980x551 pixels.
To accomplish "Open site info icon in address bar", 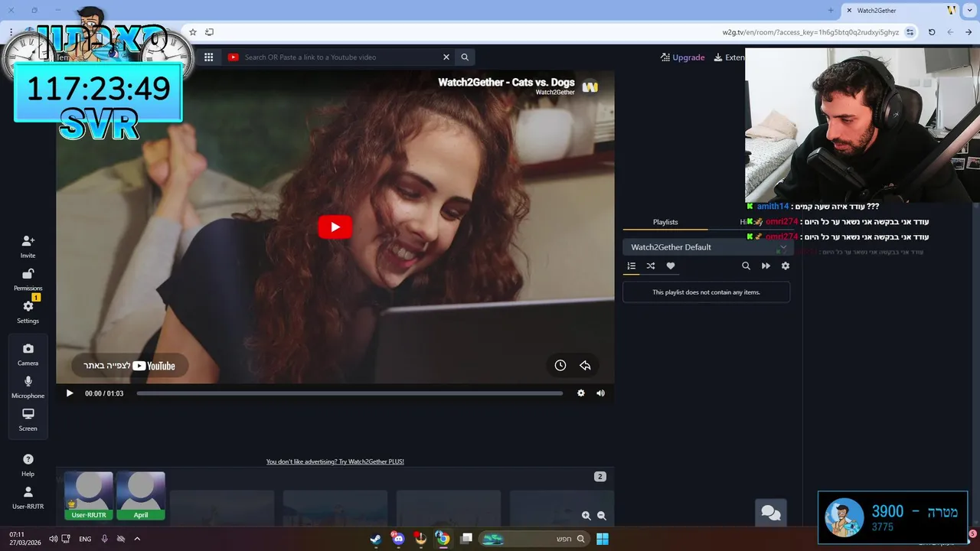I will click(910, 32).
